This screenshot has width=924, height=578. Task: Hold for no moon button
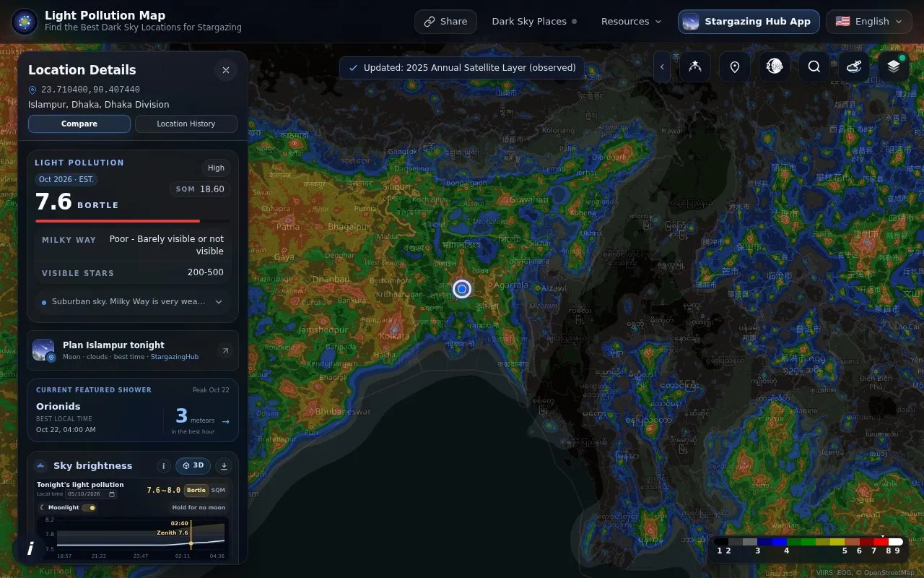point(199,508)
